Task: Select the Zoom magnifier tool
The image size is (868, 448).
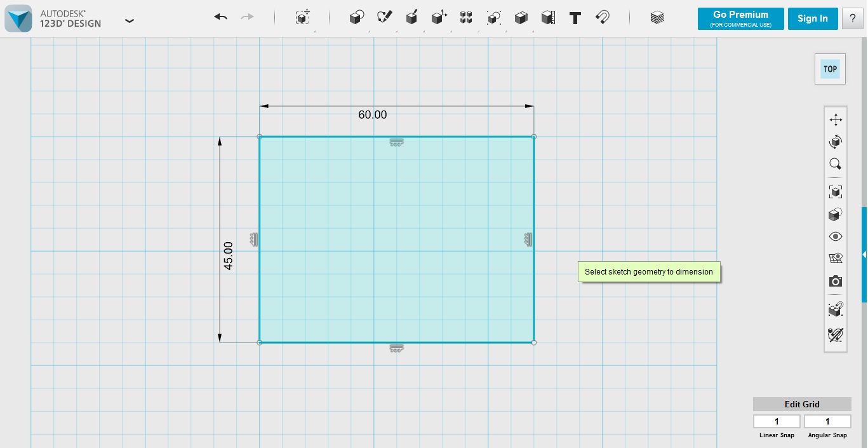Action: pos(836,164)
